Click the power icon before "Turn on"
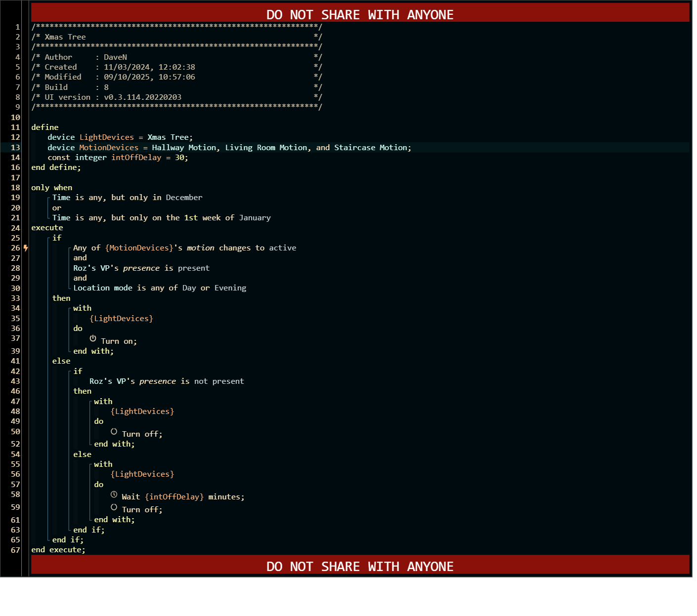This screenshot has height=616, width=697. click(x=93, y=338)
